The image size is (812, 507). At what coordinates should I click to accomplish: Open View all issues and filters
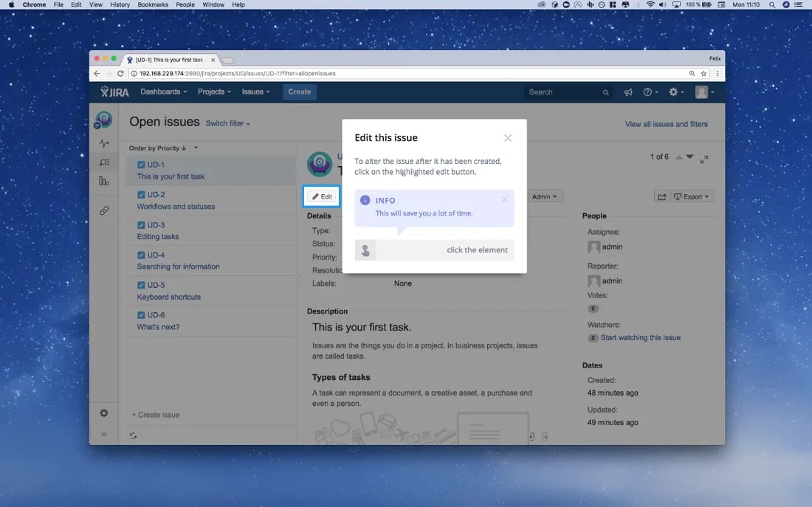click(x=666, y=124)
